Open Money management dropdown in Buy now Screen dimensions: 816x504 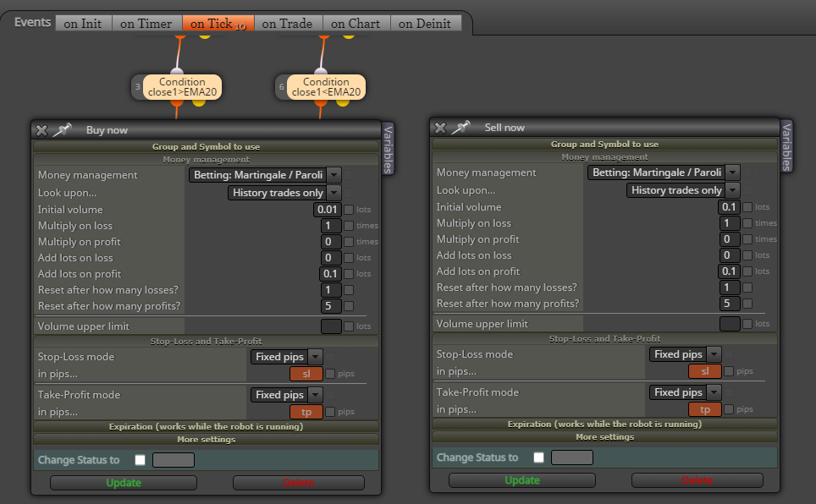[x=265, y=175]
